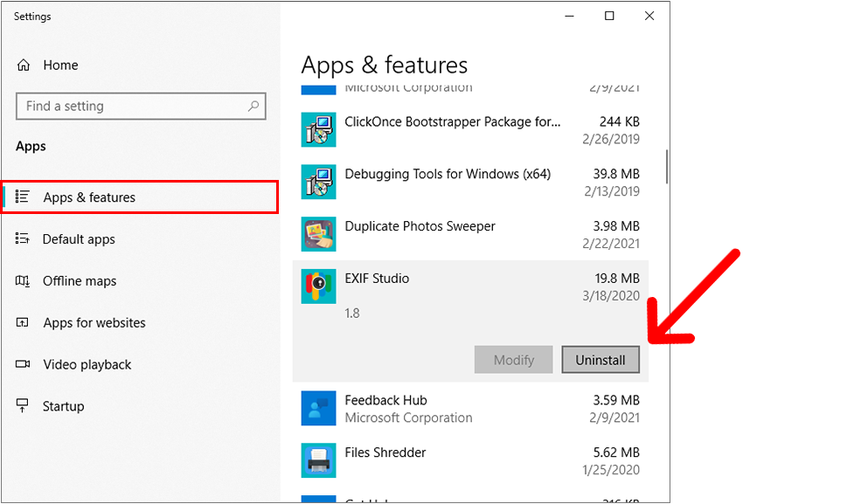The image size is (847, 504).
Task: Click the Home house icon
Action: coord(24,66)
